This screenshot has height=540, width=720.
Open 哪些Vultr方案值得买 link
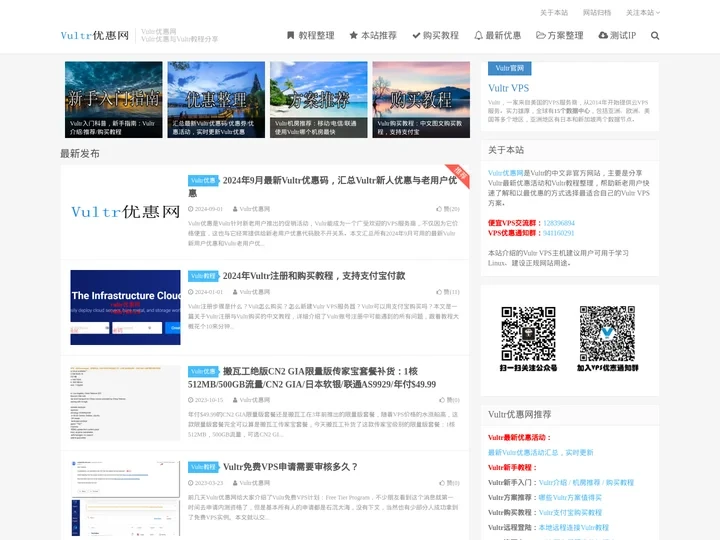click(570, 498)
